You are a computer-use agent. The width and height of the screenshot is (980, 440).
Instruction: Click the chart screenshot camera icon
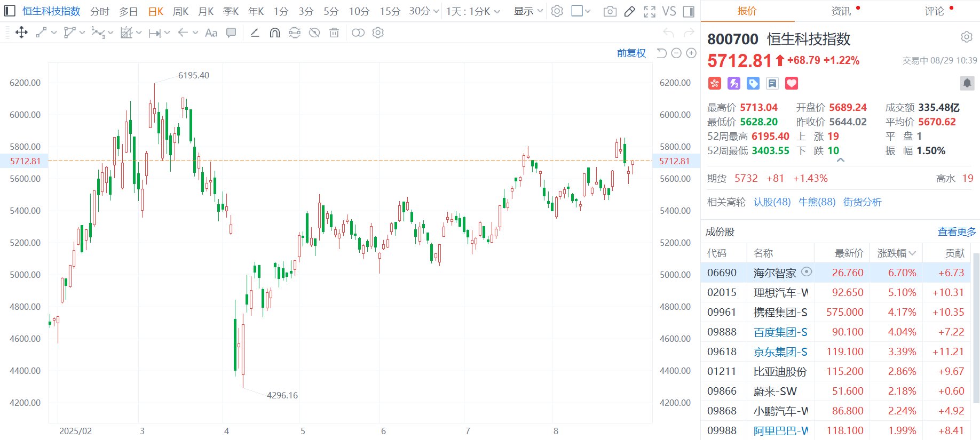610,11
